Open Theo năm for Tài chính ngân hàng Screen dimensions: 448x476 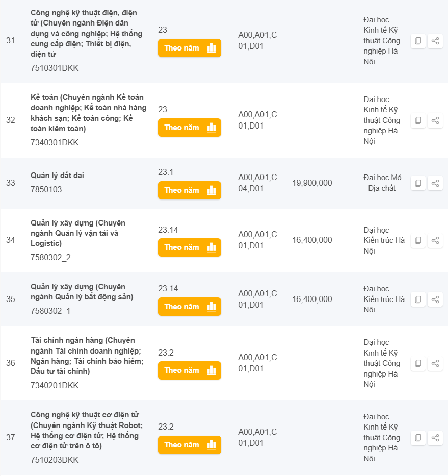click(x=190, y=370)
